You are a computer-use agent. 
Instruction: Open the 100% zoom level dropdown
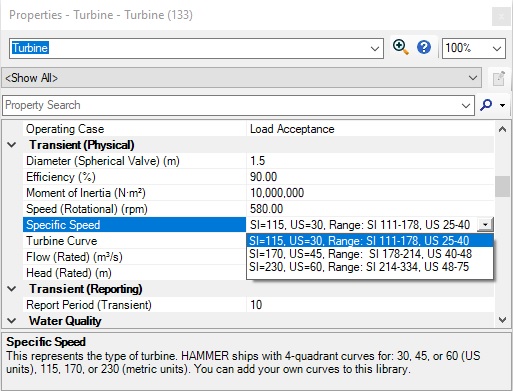point(497,49)
